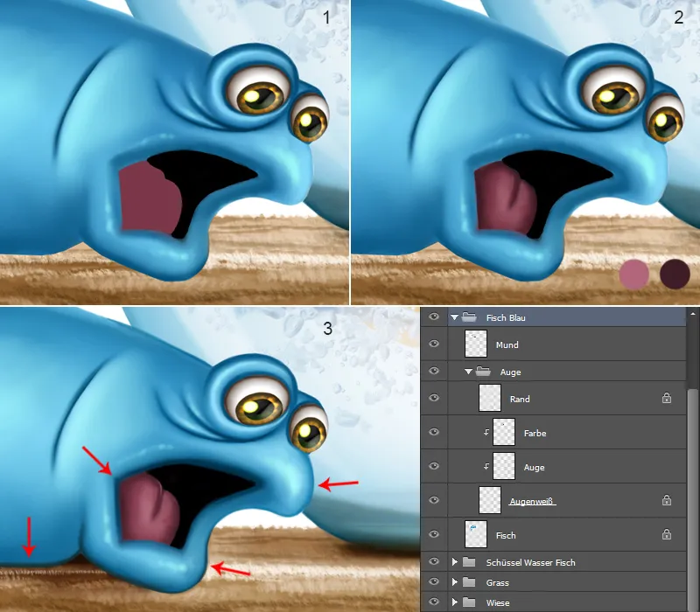Pick the light pink color swatch
This screenshot has width=700, height=612.
[x=633, y=275]
